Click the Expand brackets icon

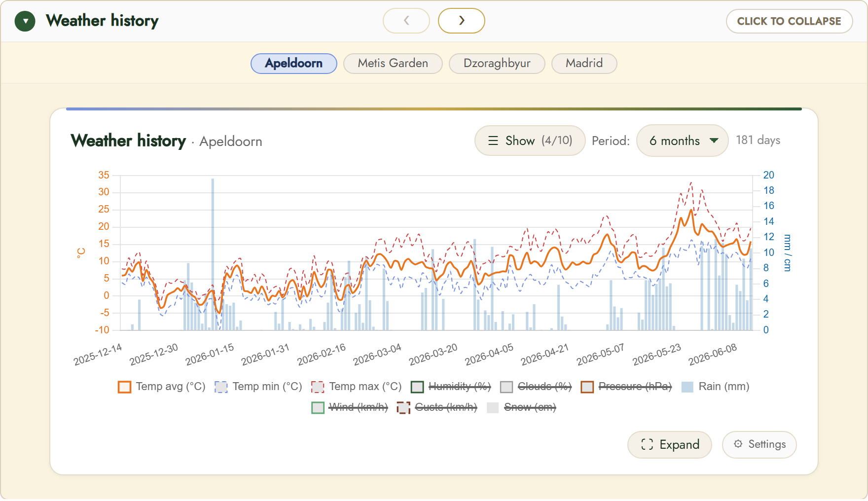(647, 444)
